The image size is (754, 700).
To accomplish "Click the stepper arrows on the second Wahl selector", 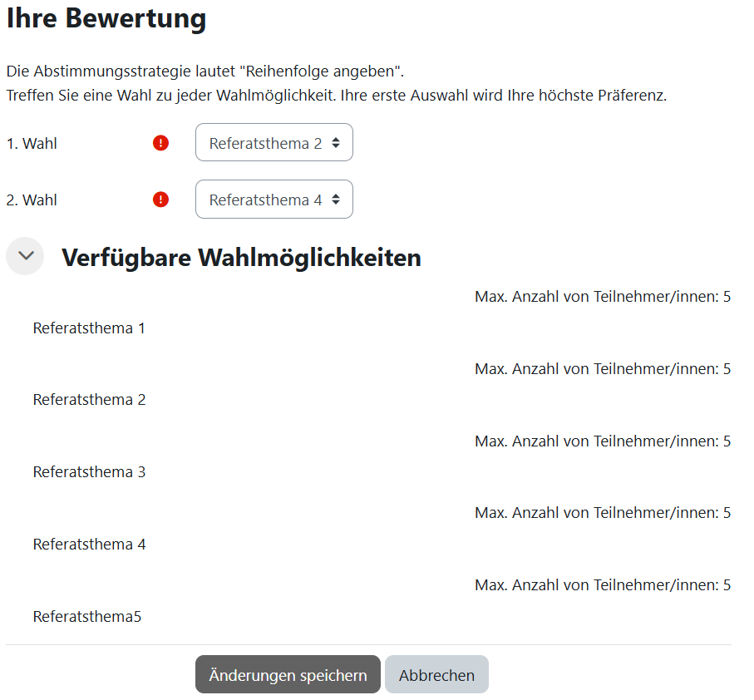I will (338, 200).
